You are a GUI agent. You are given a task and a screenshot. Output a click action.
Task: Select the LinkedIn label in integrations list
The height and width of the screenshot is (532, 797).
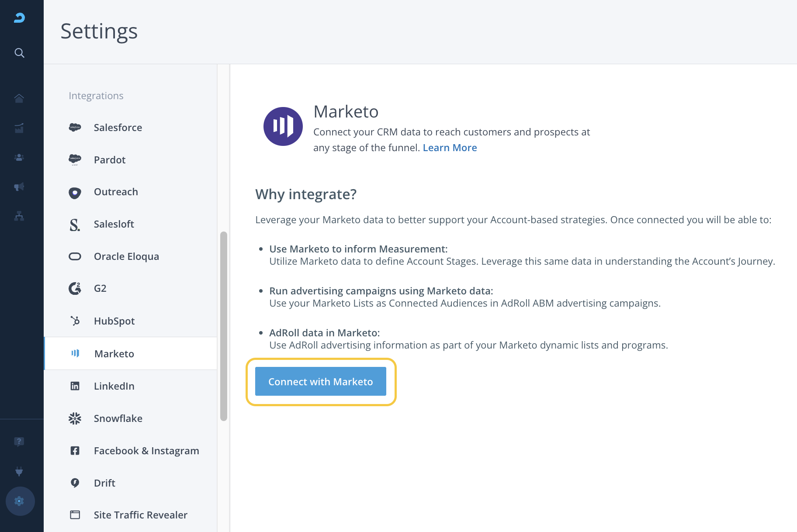tap(114, 386)
